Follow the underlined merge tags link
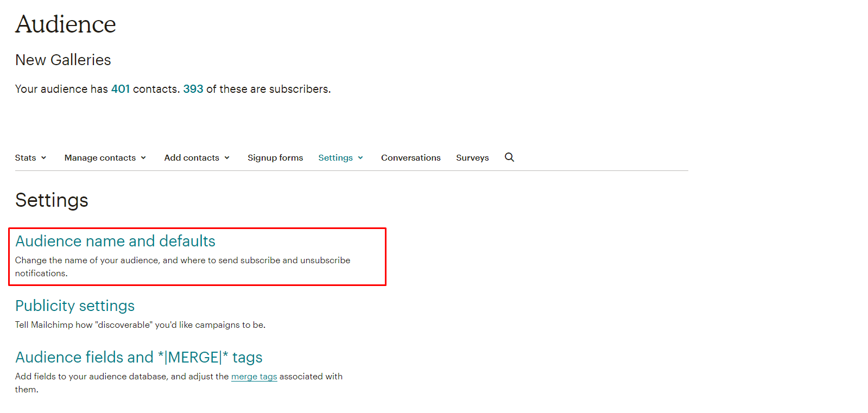The width and height of the screenshot is (868, 413). click(254, 377)
